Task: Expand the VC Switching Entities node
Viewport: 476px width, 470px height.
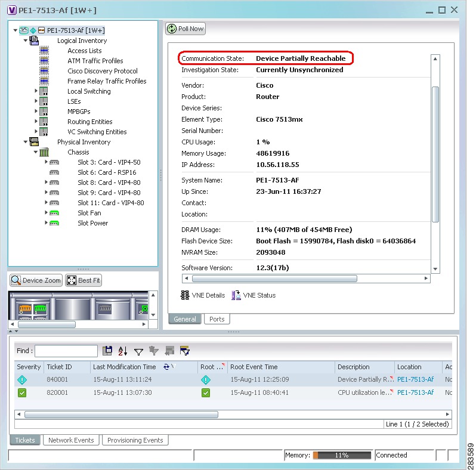Action: coord(36,131)
